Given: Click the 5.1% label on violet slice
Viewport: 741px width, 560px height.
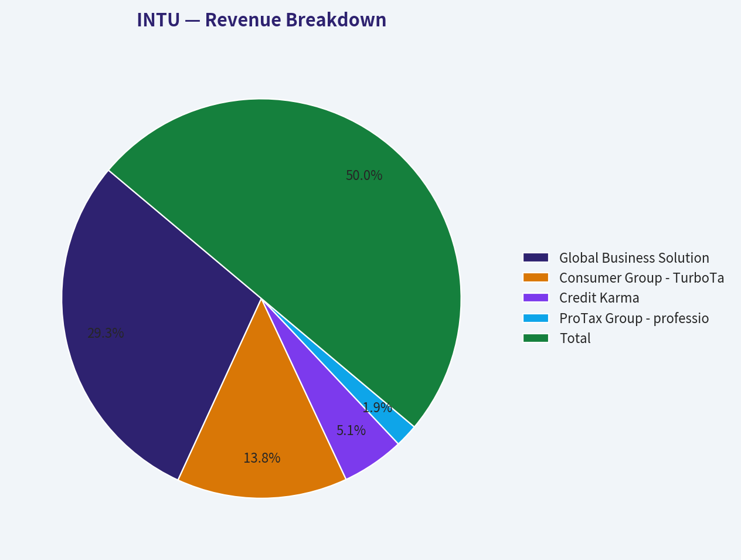Looking at the screenshot, I should point(351,430).
